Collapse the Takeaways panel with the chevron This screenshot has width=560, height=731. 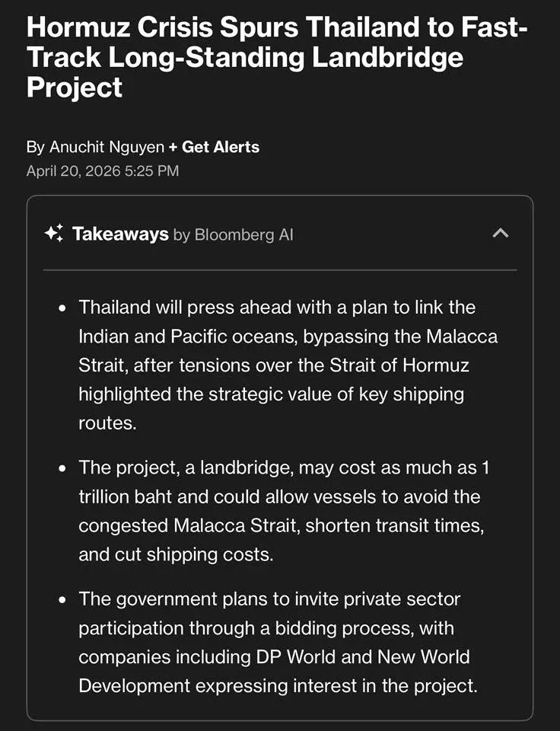tap(500, 234)
